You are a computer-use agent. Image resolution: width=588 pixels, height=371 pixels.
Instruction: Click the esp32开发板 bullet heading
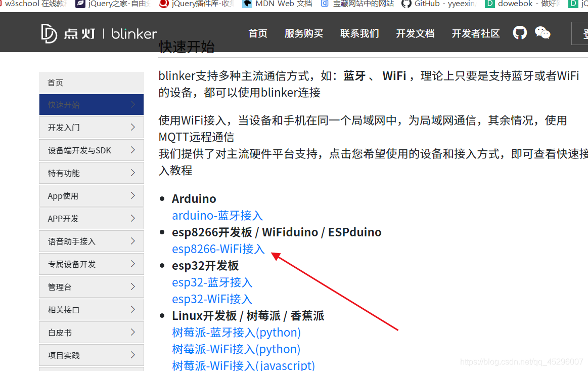(205, 266)
